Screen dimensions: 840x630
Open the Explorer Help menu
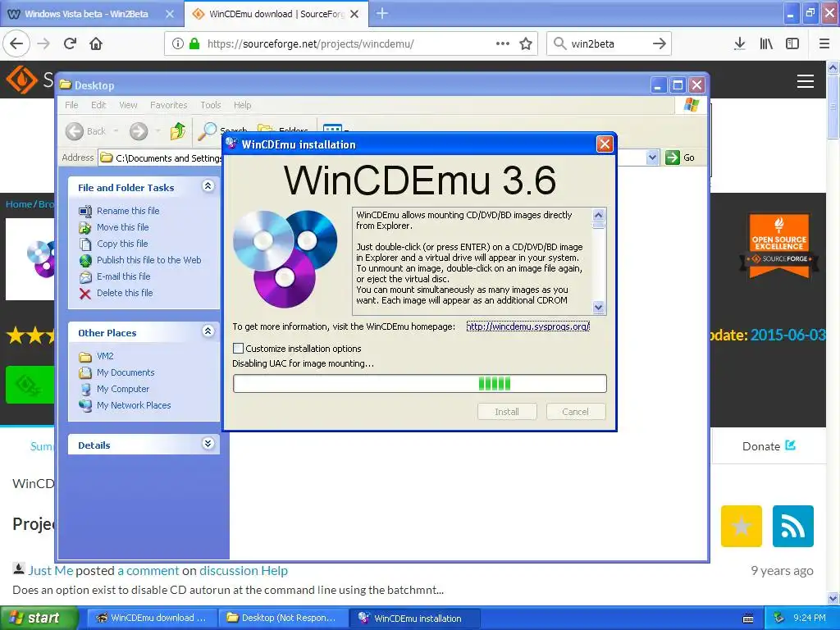pyautogui.click(x=242, y=105)
